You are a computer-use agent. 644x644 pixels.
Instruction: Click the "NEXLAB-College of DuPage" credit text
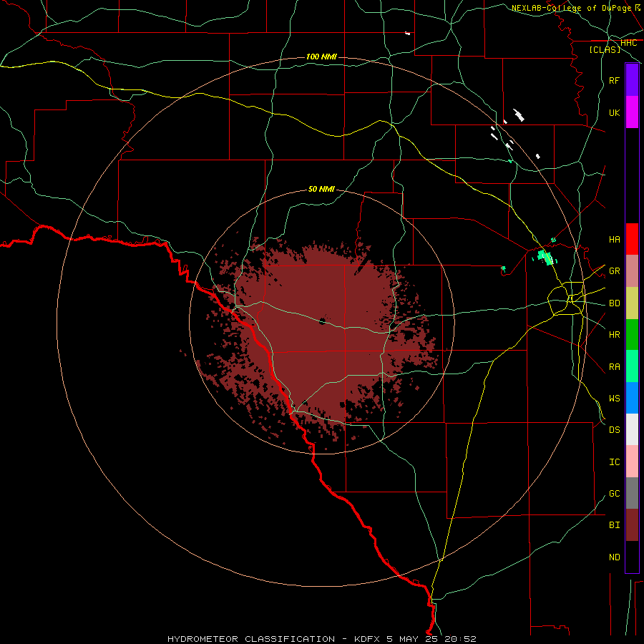[571, 8]
